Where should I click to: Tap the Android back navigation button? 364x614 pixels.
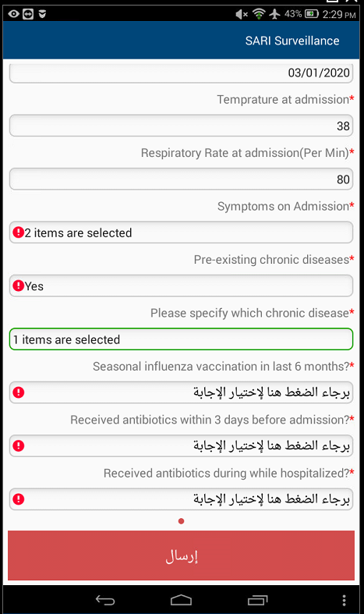pos(105,599)
